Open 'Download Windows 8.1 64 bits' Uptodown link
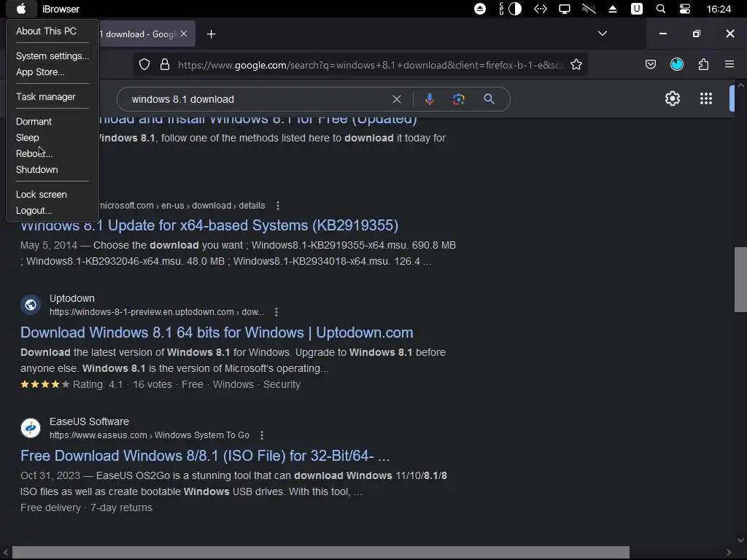Viewport: 747px width, 560px height. tap(217, 332)
